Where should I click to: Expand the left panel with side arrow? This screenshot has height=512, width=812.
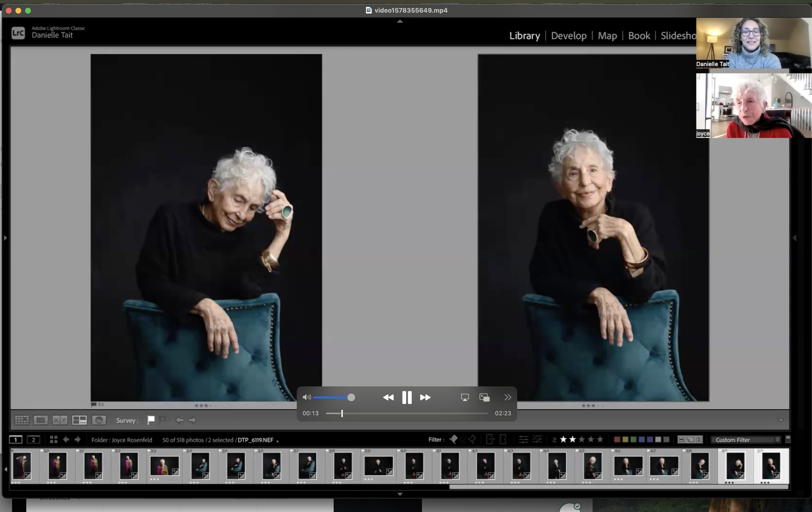point(5,238)
